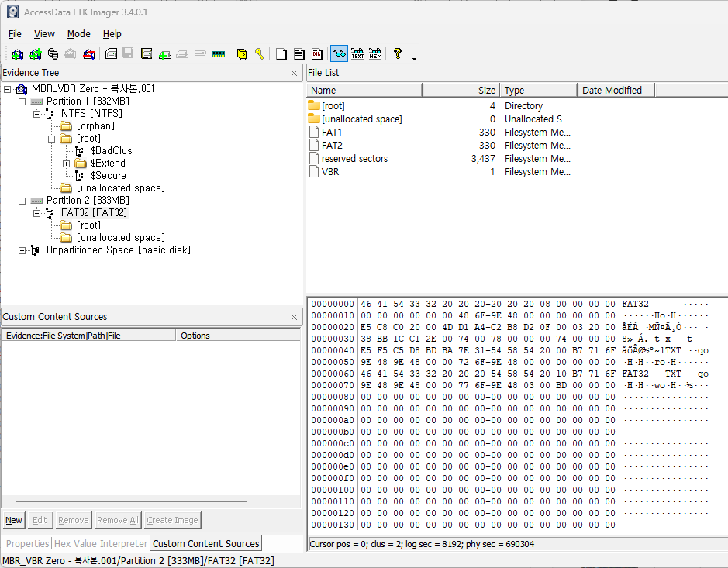Select [unallocated space] in File List
Screen dimensions: 728x568
click(362, 119)
